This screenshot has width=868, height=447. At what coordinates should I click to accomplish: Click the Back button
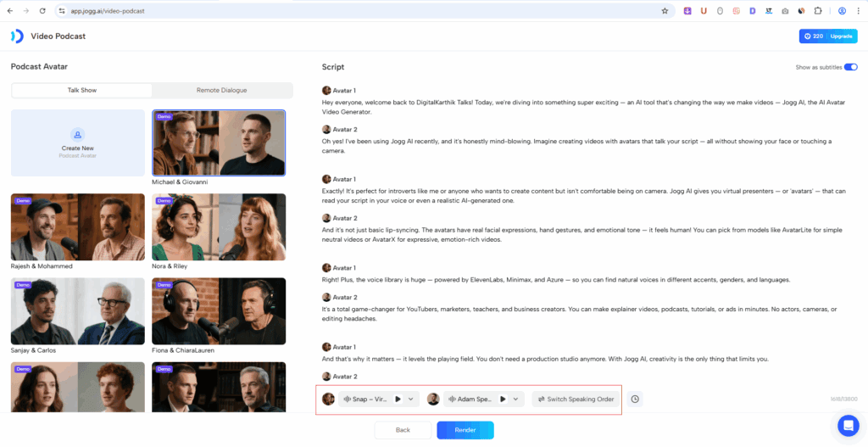(403, 430)
